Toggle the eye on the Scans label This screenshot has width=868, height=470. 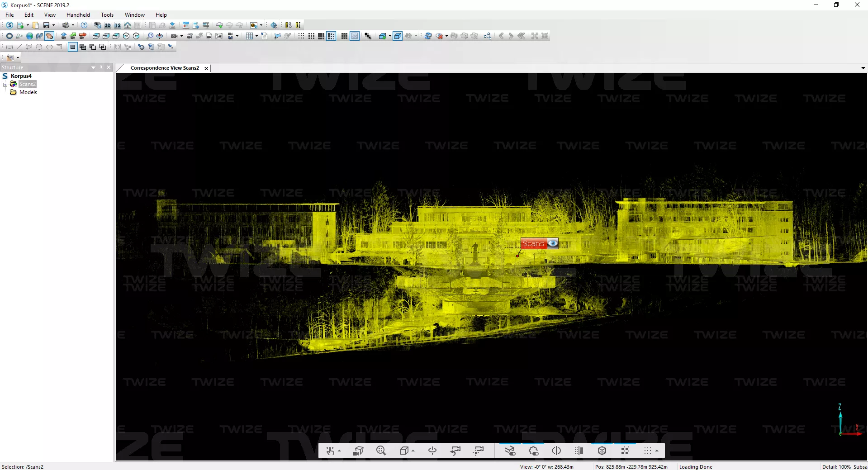coord(552,243)
